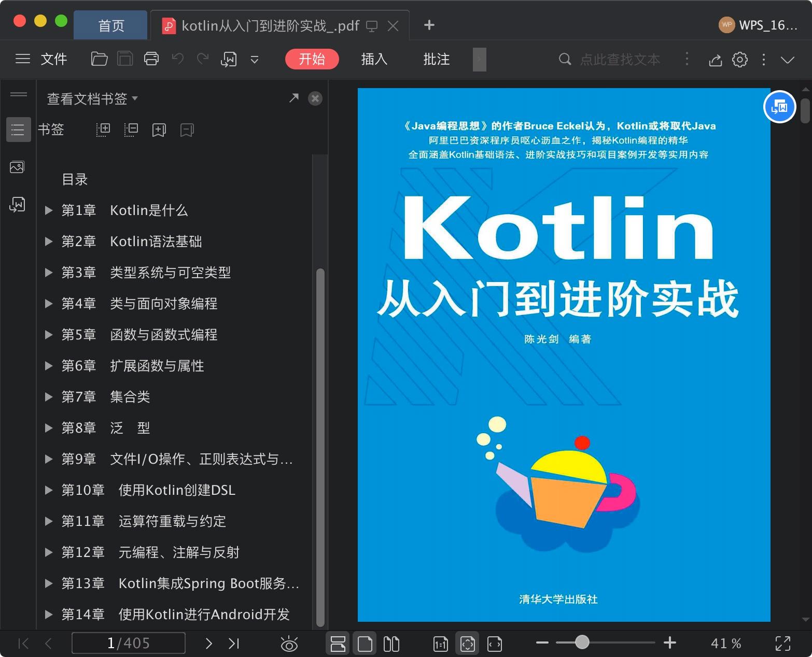Click the delete bookmark icon
Screen dimensions: 812x657
coord(187,130)
